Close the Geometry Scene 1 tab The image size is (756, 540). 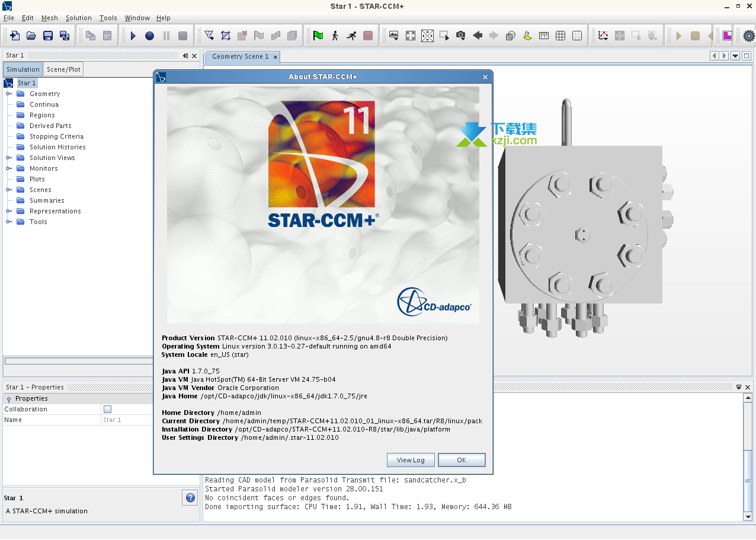click(276, 57)
